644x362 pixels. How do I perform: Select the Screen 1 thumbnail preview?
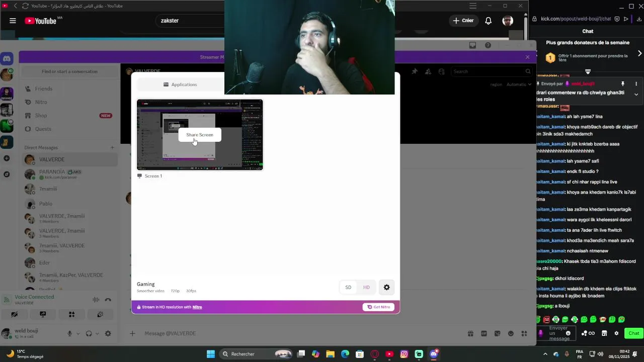coord(200,135)
